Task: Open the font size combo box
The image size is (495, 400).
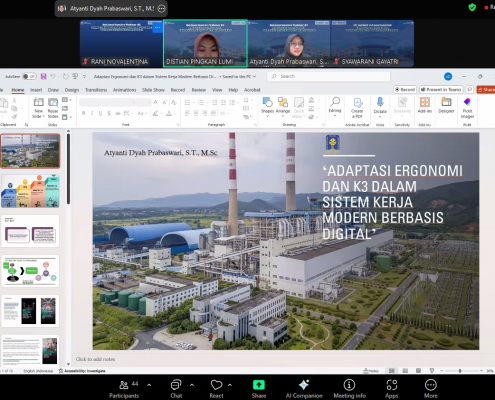Action: (x=144, y=102)
